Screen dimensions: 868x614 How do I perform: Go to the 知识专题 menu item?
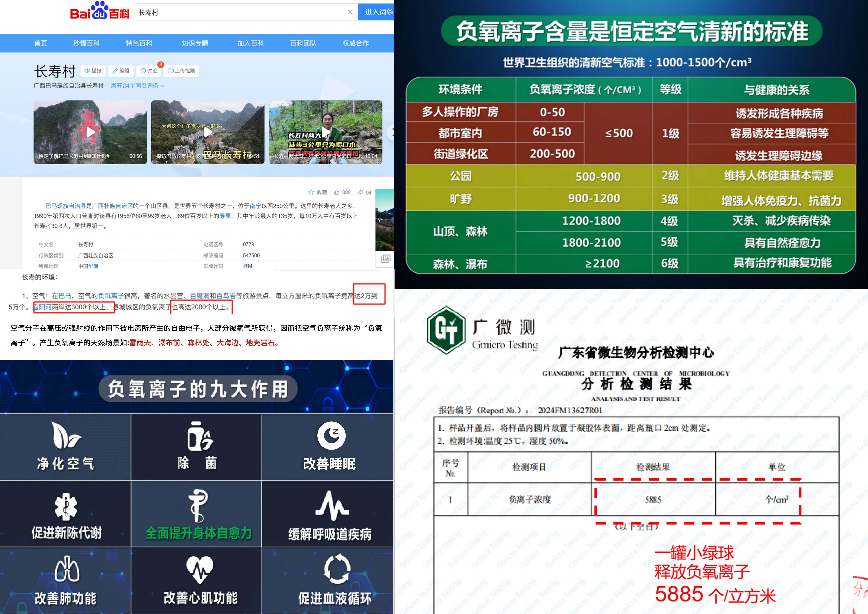tap(195, 43)
